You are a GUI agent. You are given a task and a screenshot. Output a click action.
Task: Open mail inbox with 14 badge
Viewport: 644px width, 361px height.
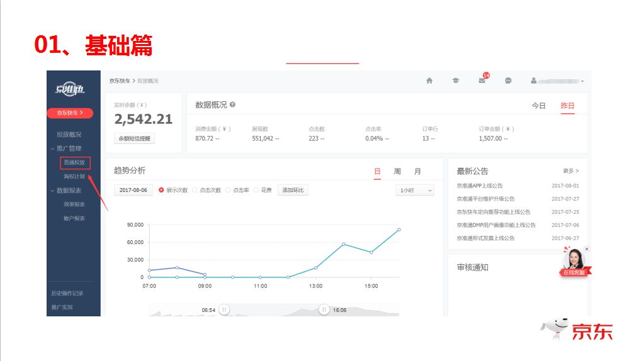pyautogui.click(x=482, y=80)
